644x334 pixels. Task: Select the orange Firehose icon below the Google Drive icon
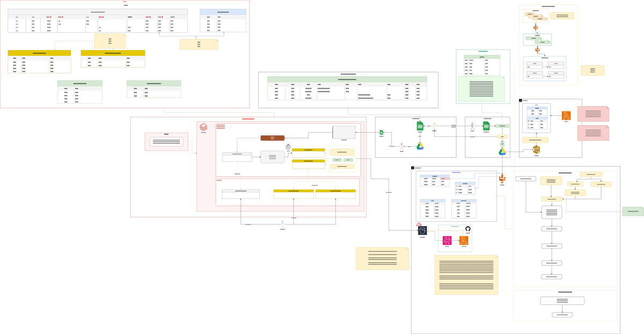pyautogui.click(x=502, y=179)
